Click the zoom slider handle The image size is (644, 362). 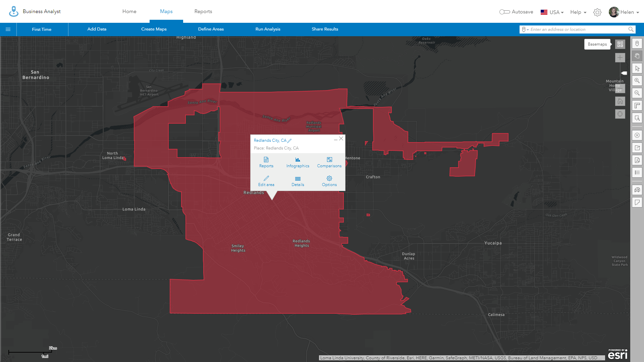click(624, 73)
